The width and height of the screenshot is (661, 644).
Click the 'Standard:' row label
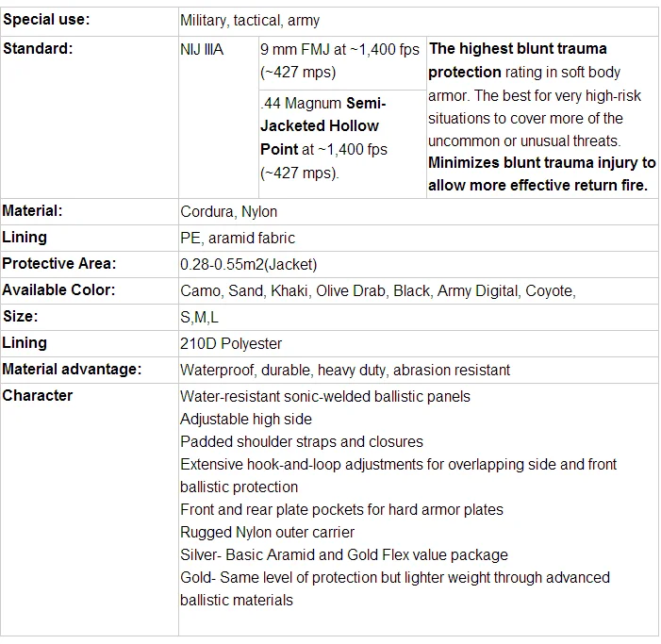[x=38, y=48]
